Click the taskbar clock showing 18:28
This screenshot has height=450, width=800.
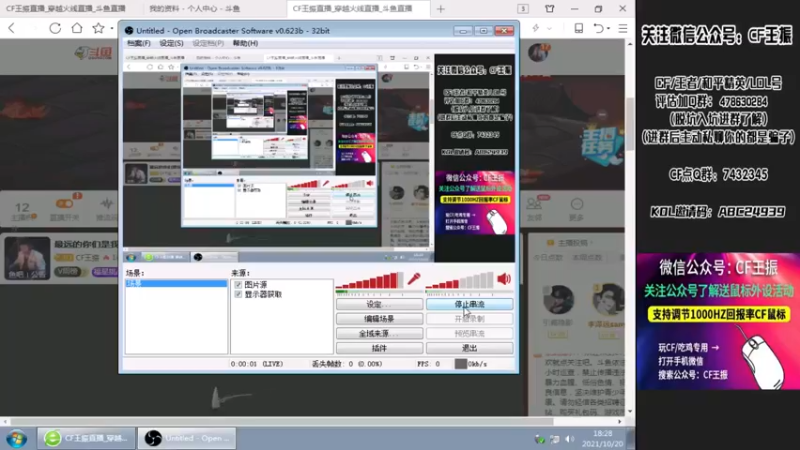pyautogui.click(x=603, y=439)
